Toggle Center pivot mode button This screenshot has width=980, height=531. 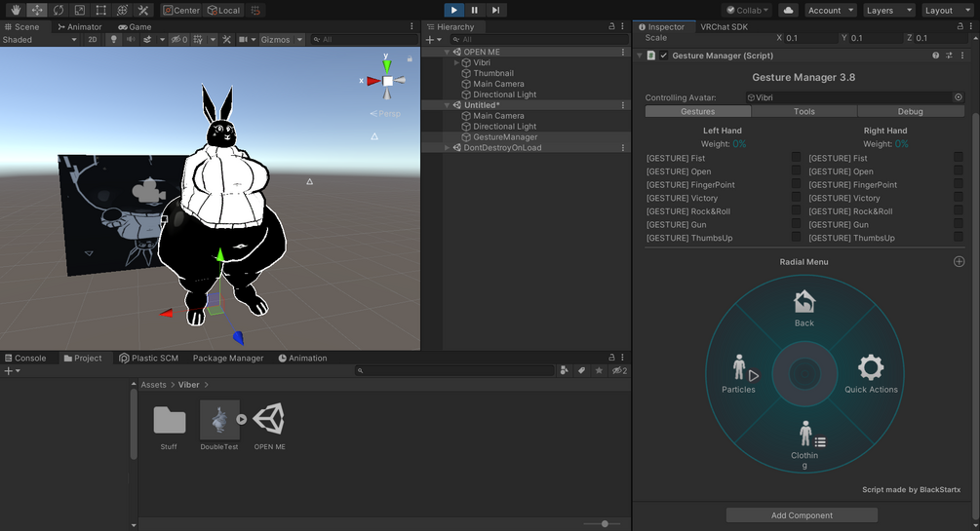point(181,10)
